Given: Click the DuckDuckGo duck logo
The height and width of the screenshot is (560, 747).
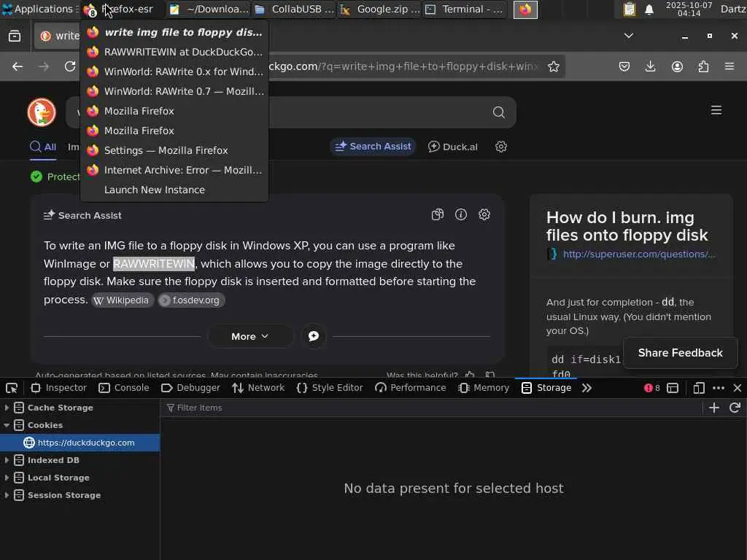Looking at the screenshot, I should click(42, 112).
